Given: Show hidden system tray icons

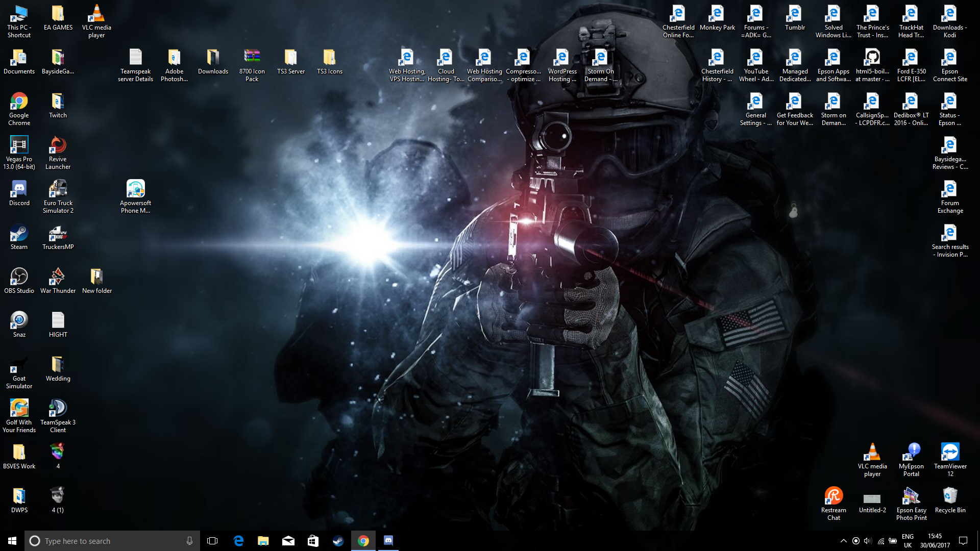Looking at the screenshot, I should (x=843, y=541).
